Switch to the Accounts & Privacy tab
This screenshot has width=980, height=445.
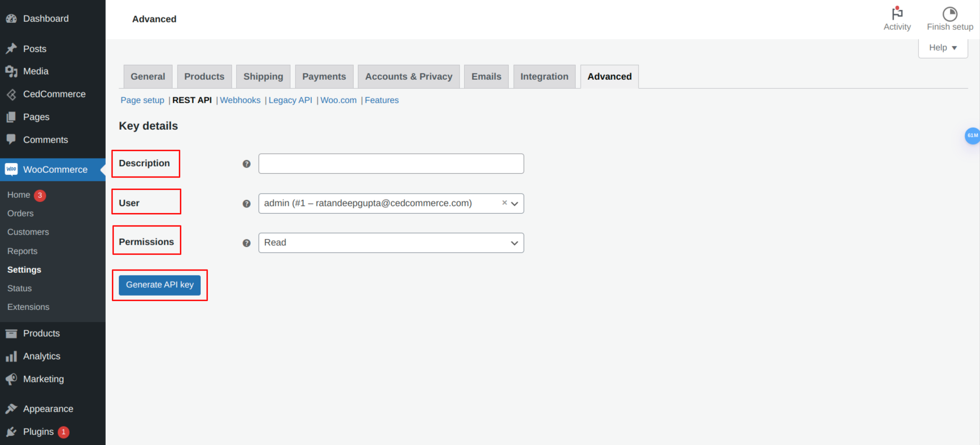pyautogui.click(x=408, y=77)
